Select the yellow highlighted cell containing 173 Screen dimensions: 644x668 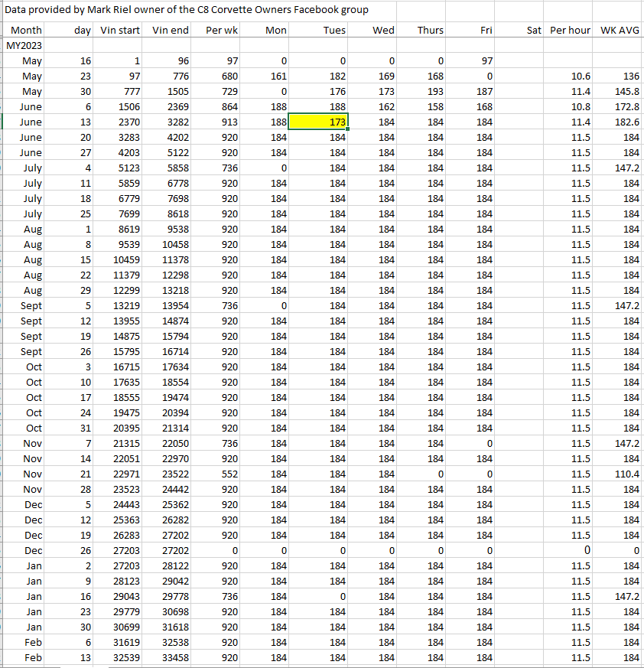coord(319,122)
